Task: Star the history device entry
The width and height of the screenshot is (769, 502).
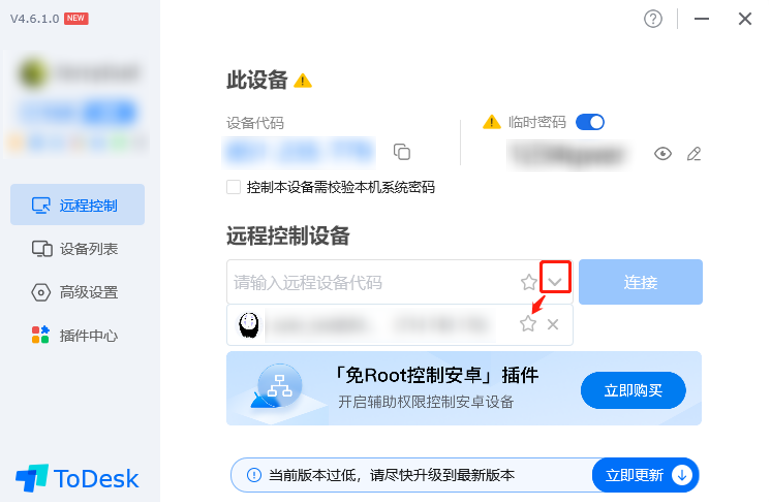Action: click(528, 324)
